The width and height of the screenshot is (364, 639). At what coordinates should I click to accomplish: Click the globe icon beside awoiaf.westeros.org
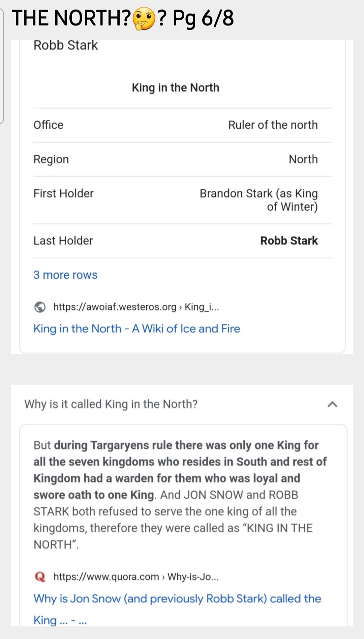40,307
